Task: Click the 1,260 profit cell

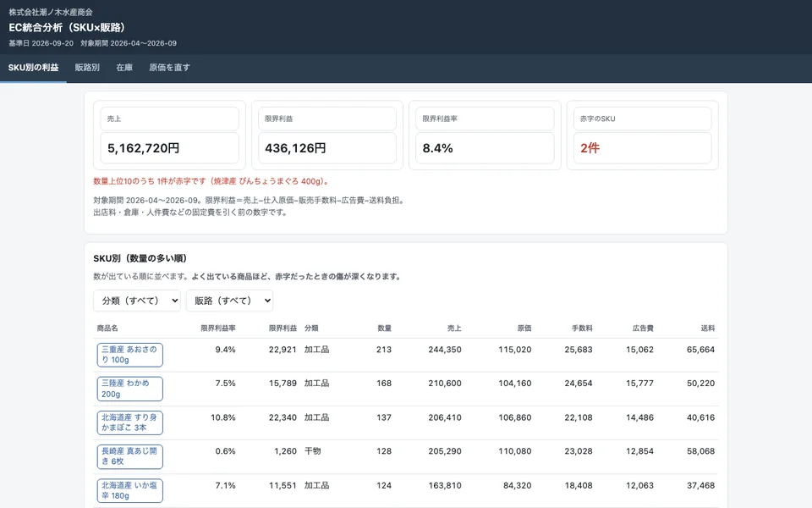Action: coord(285,451)
